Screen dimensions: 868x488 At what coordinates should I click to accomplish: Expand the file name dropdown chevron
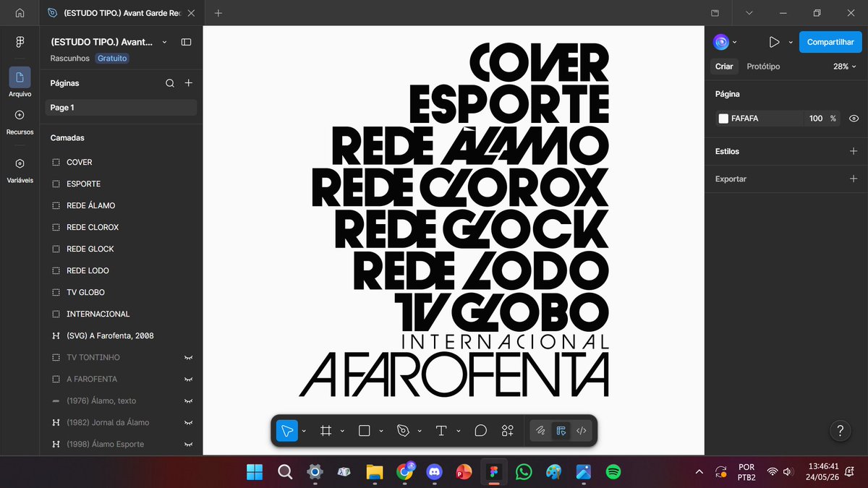164,42
